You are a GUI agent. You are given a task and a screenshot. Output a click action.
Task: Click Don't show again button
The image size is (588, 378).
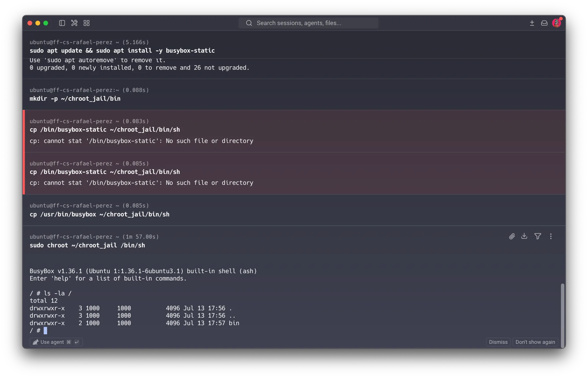coord(535,342)
